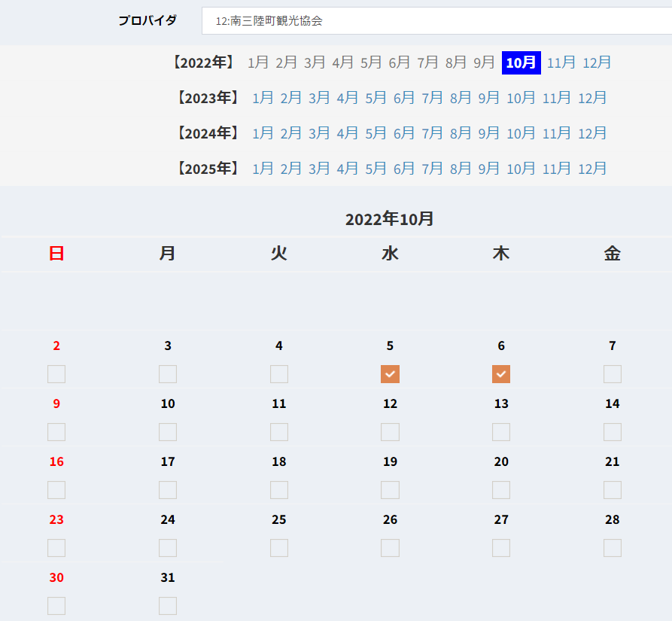Click the 2022年10月 calendar title
The image size is (672, 621).
point(390,219)
